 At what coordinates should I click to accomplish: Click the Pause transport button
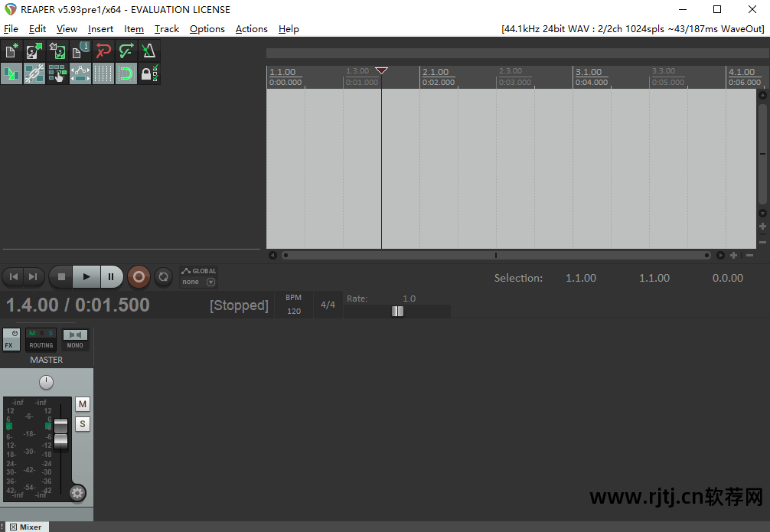112,277
